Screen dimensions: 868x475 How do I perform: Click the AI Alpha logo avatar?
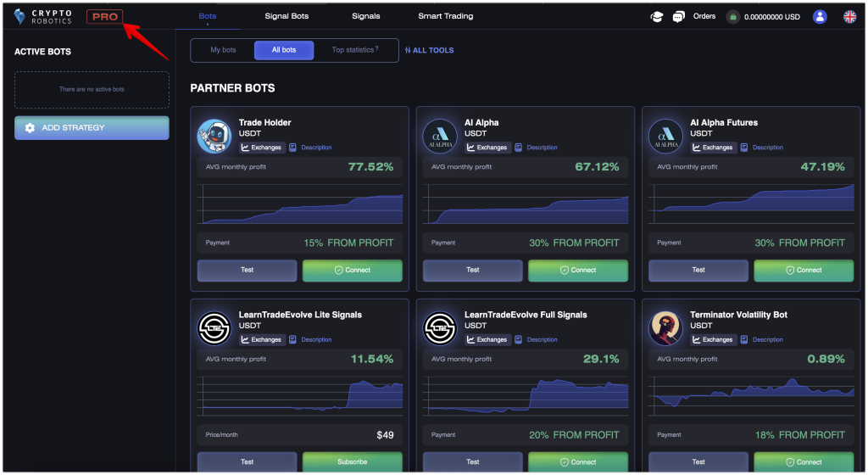point(440,136)
